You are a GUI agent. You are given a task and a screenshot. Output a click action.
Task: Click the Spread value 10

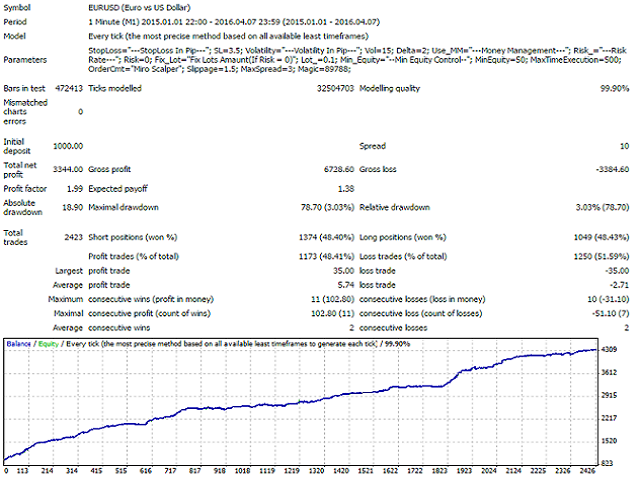coord(624,146)
